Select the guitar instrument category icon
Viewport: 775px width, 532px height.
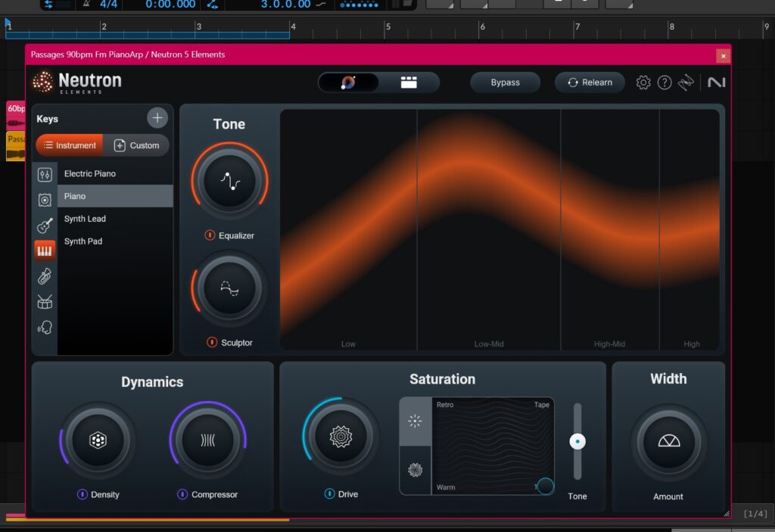[x=45, y=226]
